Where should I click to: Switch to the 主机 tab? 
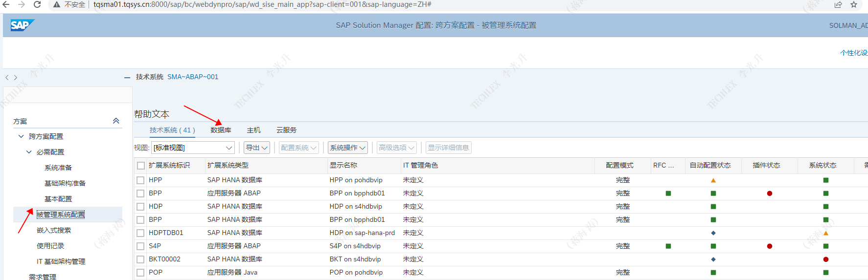(253, 130)
